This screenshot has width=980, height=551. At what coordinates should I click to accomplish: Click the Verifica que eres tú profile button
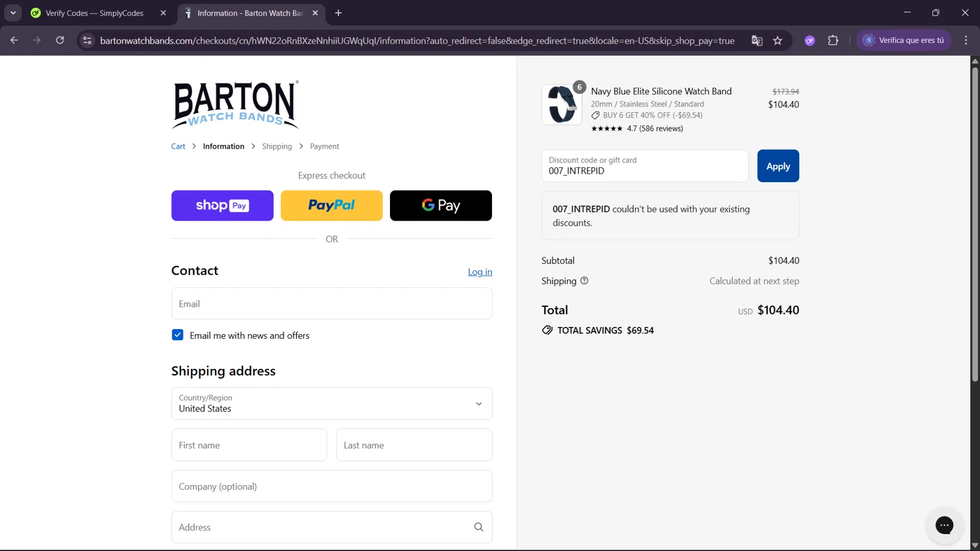[x=904, y=40]
